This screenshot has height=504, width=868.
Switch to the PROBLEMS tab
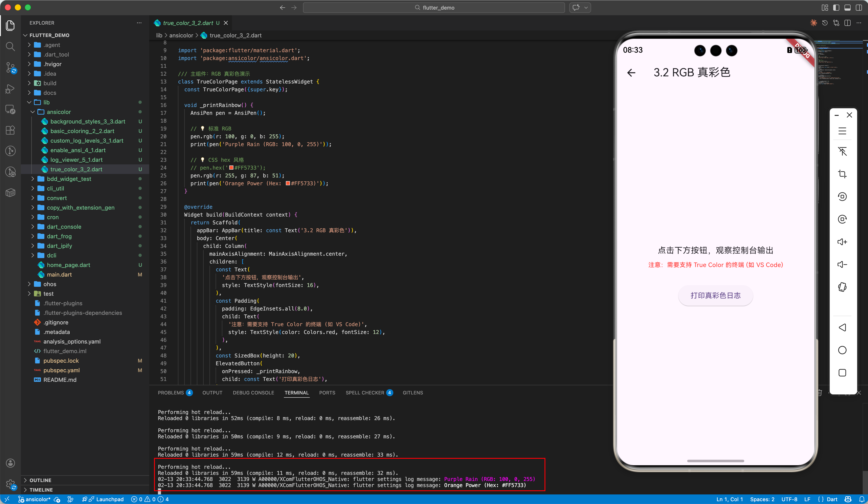click(x=171, y=392)
